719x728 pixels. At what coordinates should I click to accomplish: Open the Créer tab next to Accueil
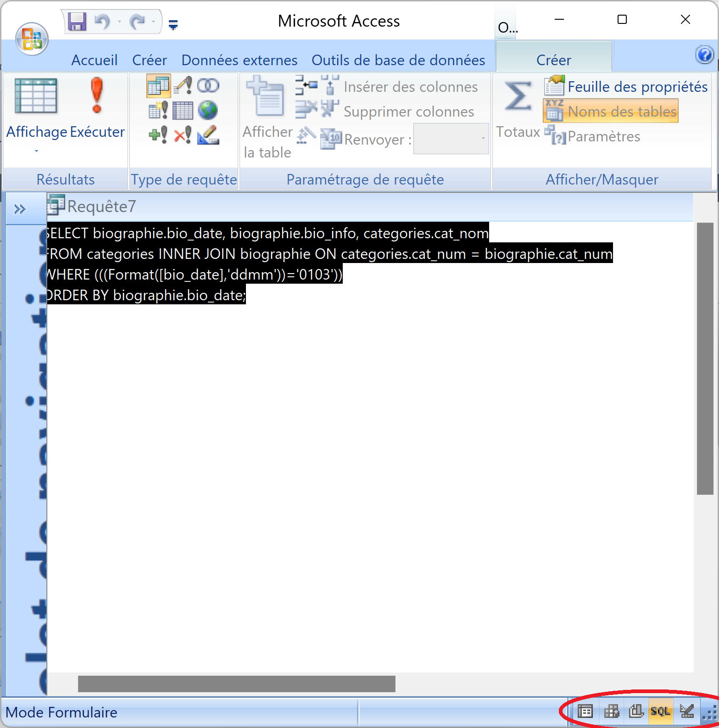pyautogui.click(x=150, y=60)
